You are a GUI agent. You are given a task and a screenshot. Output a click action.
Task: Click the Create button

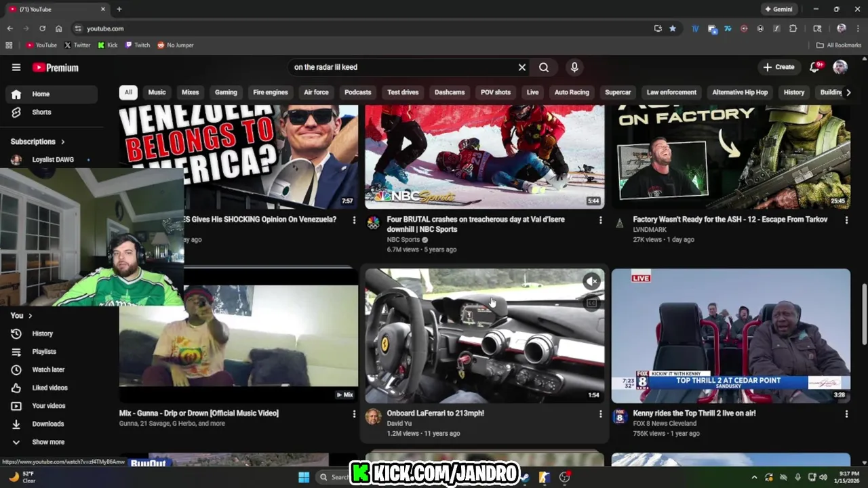[x=778, y=67]
